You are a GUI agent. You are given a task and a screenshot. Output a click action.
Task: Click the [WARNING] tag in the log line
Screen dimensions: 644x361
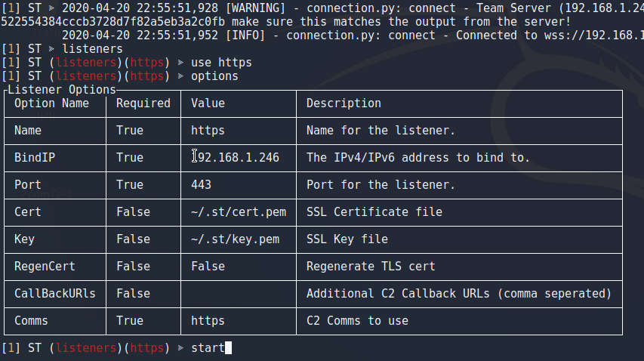[x=255, y=8]
